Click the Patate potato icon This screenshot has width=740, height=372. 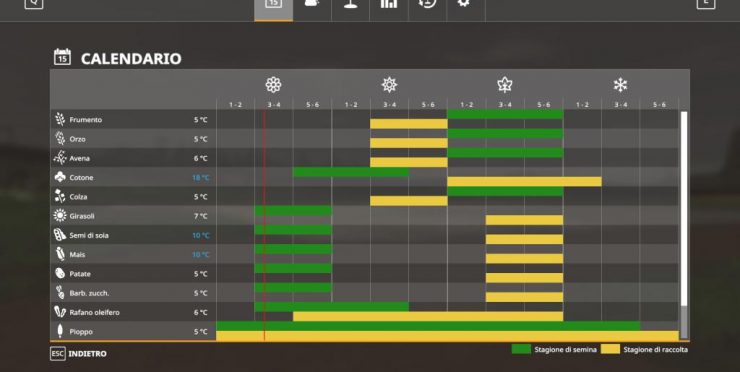[x=60, y=273]
